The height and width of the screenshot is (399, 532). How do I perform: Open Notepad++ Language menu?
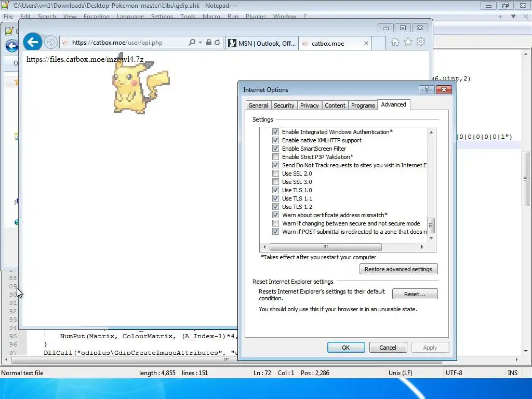tap(130, 16)
